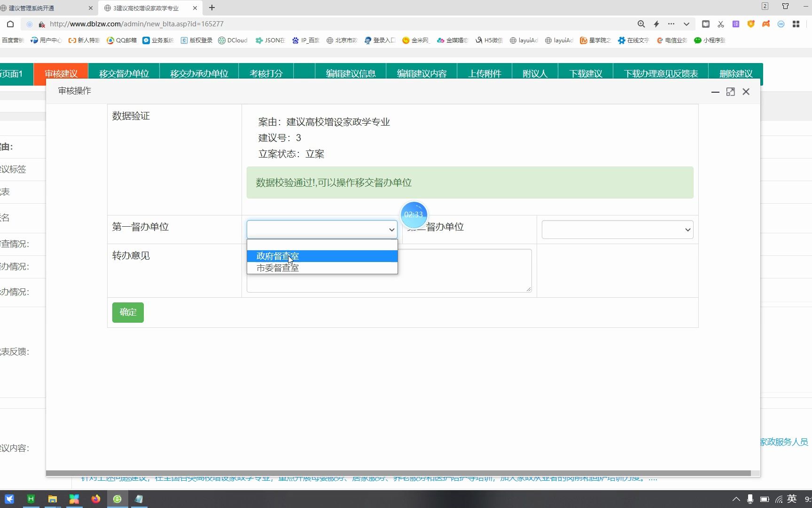
Task: Open the JSON在 bookmark
Action: coord(270,40)
